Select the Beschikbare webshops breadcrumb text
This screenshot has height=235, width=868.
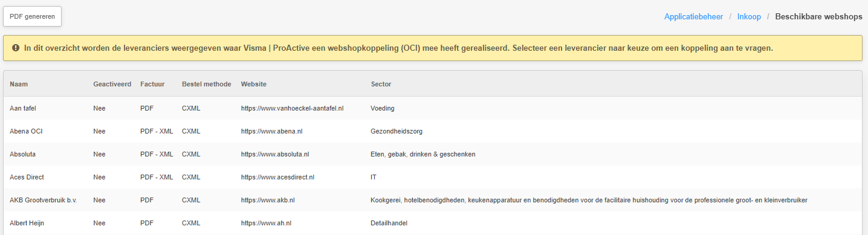click(818, 17)
